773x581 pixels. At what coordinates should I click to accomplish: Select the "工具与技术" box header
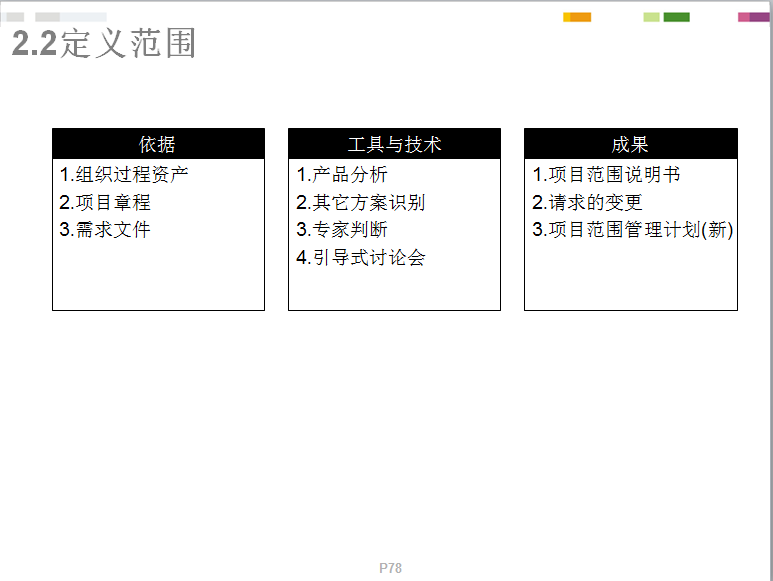[x=394, y=144]
